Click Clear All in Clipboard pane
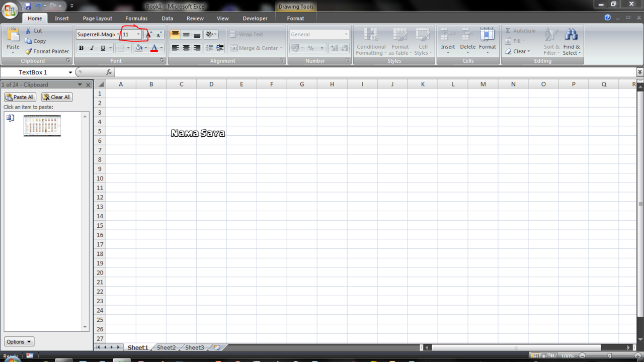 (57, 97)
